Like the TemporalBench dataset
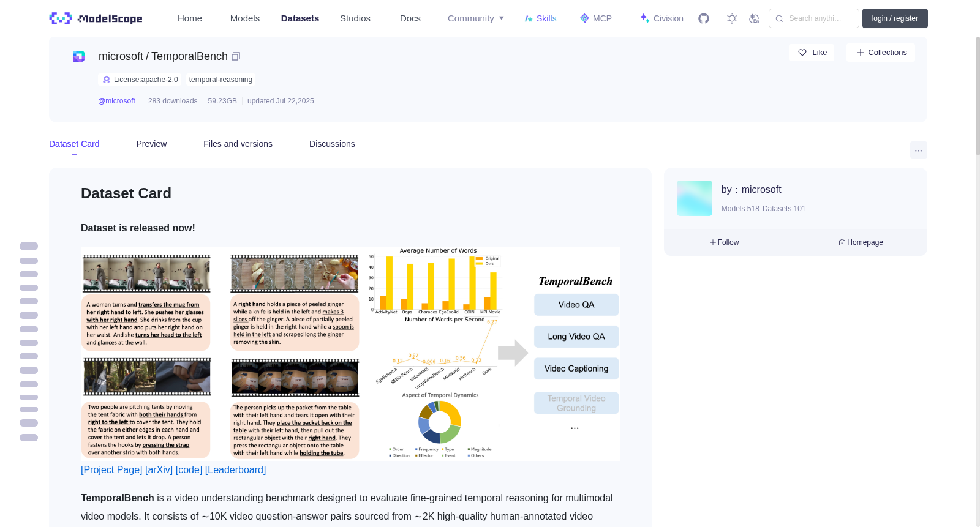Image resolution: width=980 pixels, height=527 pixels. click(x=812, y=53)
